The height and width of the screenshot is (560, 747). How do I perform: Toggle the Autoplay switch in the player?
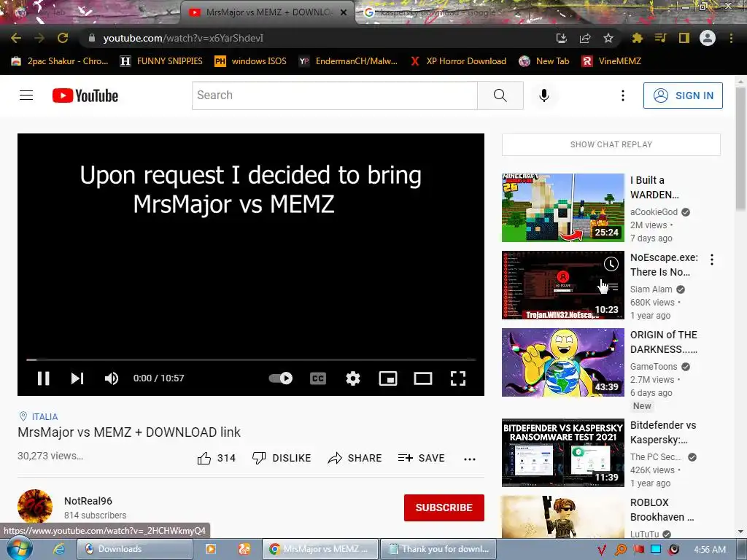pos(281,378)
